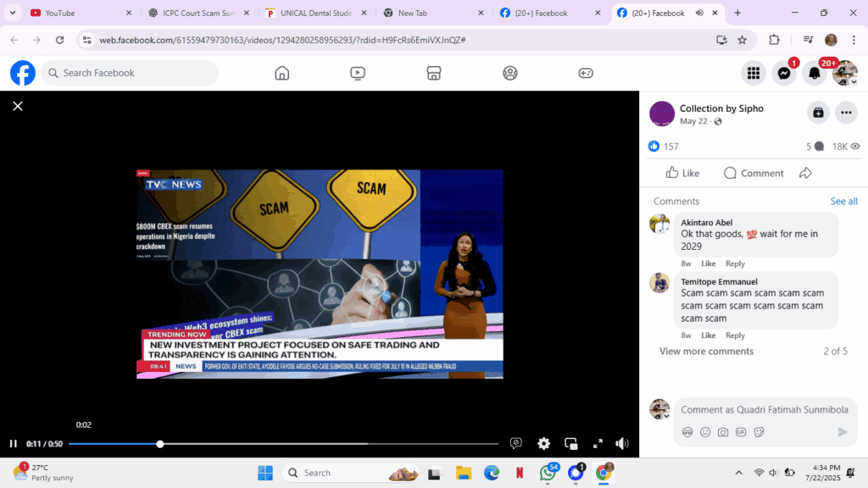
Task: Open the Facebook Video tab icon
Action: click(x=358, y=73)
